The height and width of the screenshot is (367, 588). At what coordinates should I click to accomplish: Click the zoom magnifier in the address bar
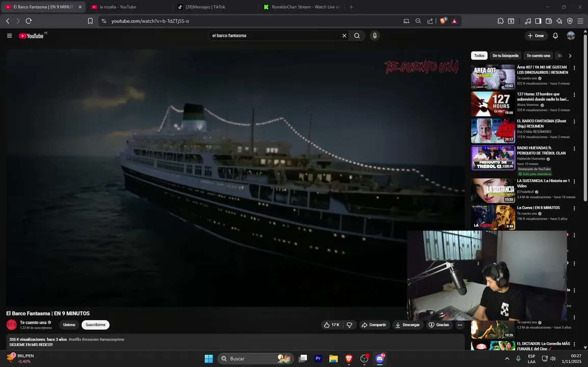tap(418, 21)
